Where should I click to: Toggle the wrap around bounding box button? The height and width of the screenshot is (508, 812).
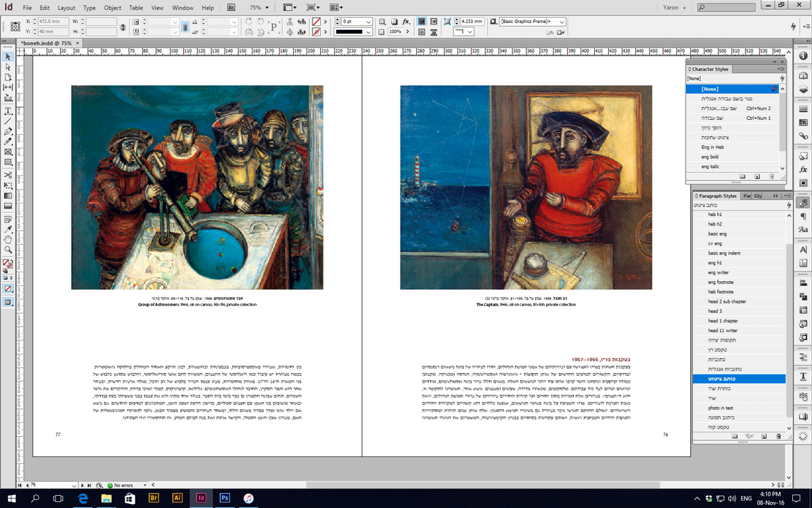tap(434, 22)
